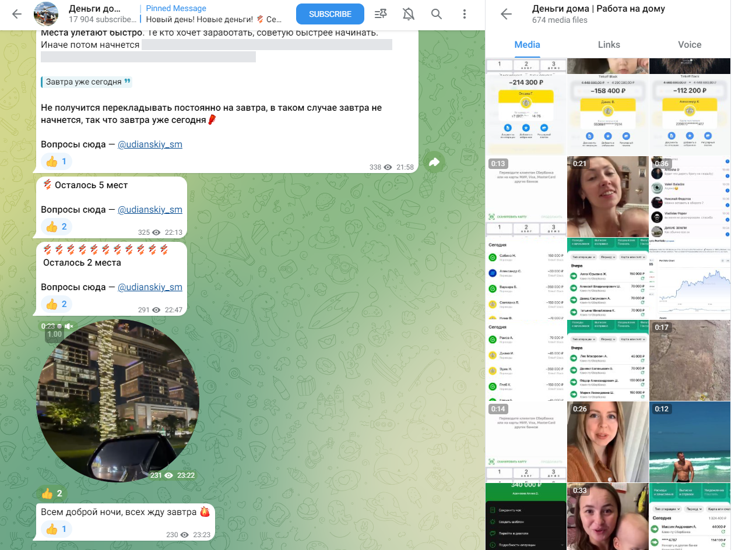
Task: Select the Media tab
Action: 527,45
